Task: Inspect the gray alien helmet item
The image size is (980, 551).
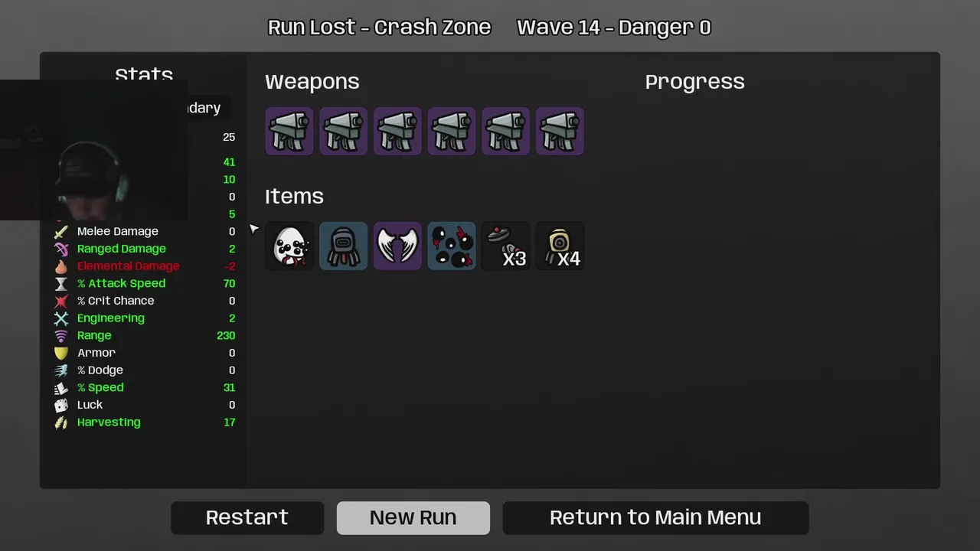Action: click(x=343, y=246)
